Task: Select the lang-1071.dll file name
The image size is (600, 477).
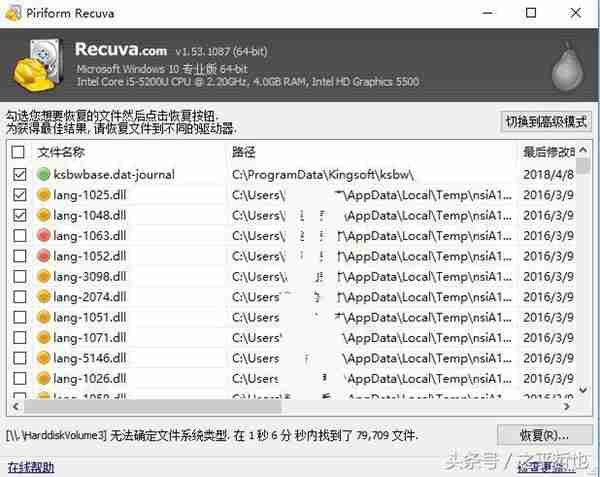Action: 90,338
